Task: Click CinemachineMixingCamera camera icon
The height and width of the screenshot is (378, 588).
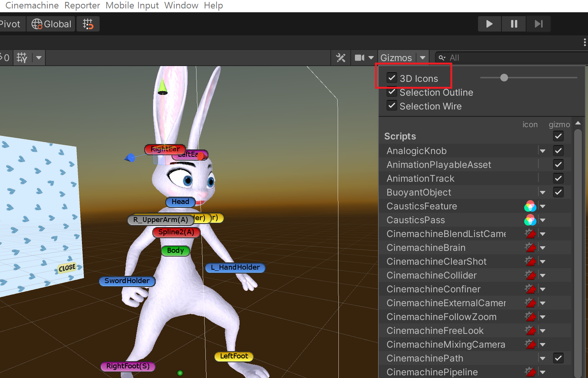Action: 531,344
